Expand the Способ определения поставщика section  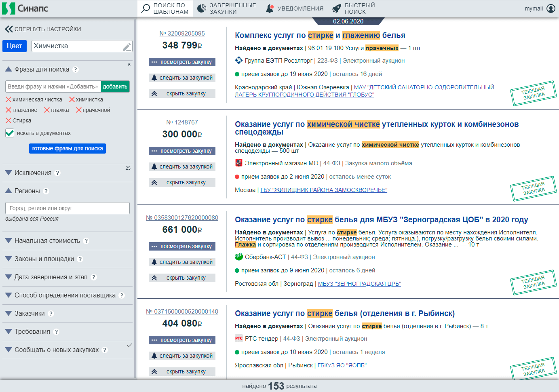coord(8,295)
